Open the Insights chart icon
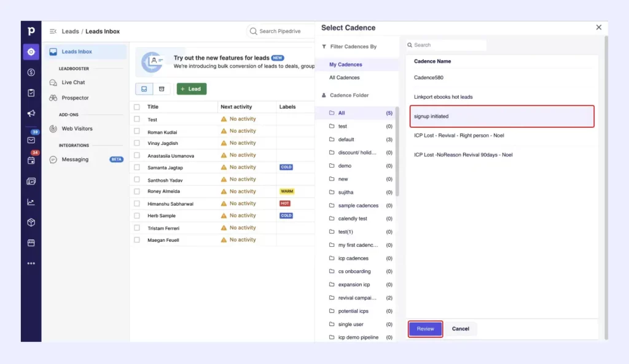The image size is (629, 364). pyautogui.click(x=31, y=202)
